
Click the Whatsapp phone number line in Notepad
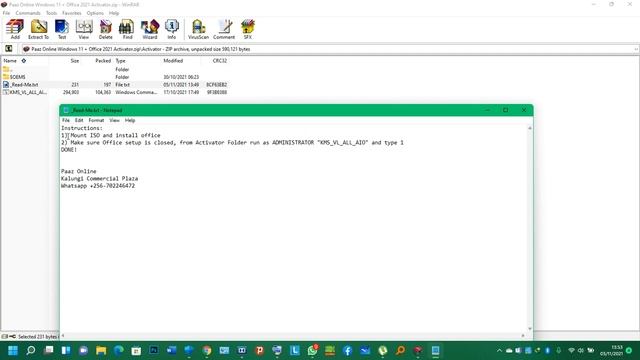[98, 186]
